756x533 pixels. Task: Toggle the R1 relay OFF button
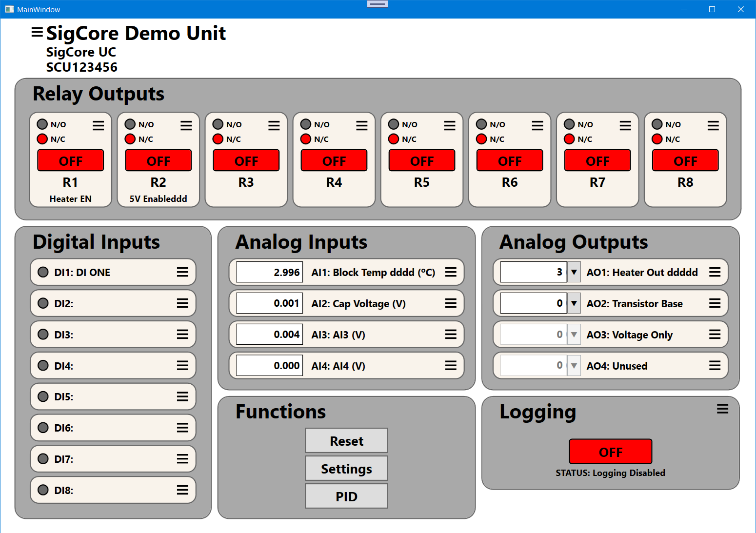click(71, 160)
